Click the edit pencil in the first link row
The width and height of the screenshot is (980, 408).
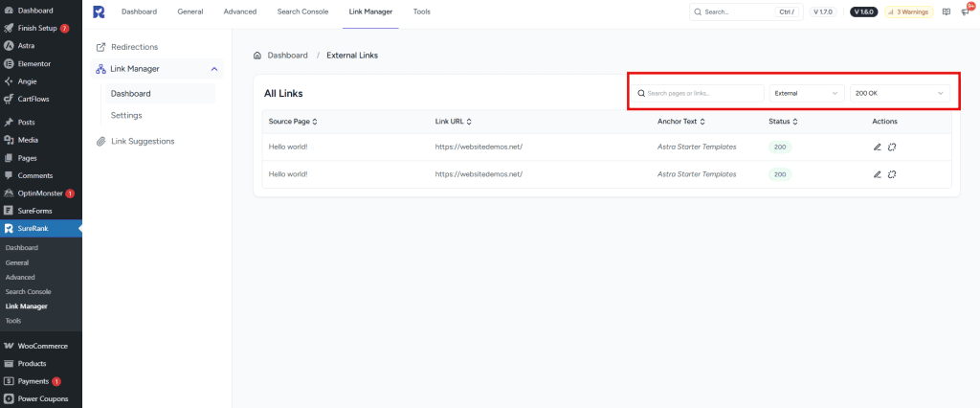coord(878,147)
